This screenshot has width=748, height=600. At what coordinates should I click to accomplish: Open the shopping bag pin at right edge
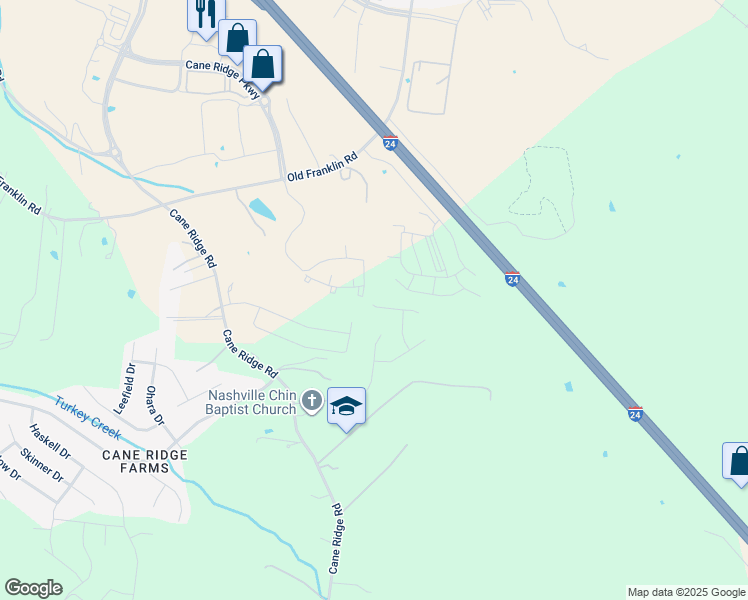(x=738, y=463)
